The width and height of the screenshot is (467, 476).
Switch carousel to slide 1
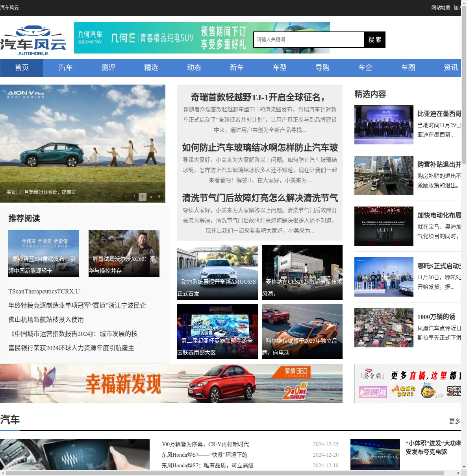(126, 197)
